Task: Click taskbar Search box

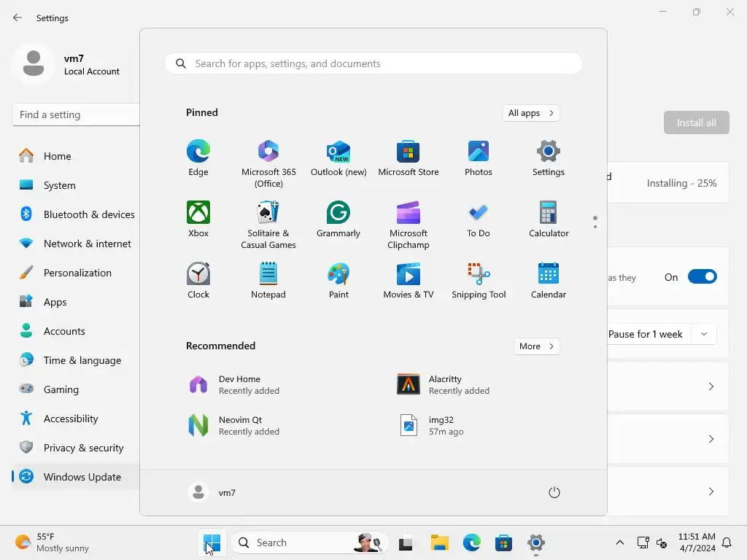Action: tap(309, 542)
